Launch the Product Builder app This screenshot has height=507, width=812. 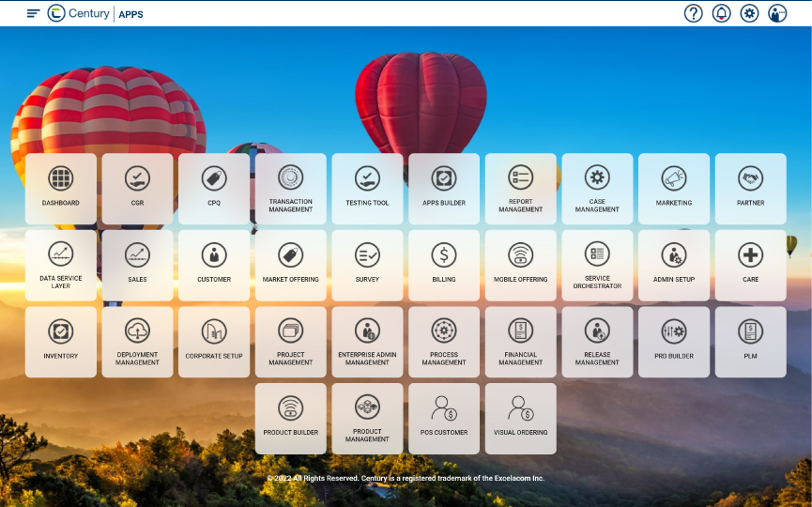coord(291,419)
